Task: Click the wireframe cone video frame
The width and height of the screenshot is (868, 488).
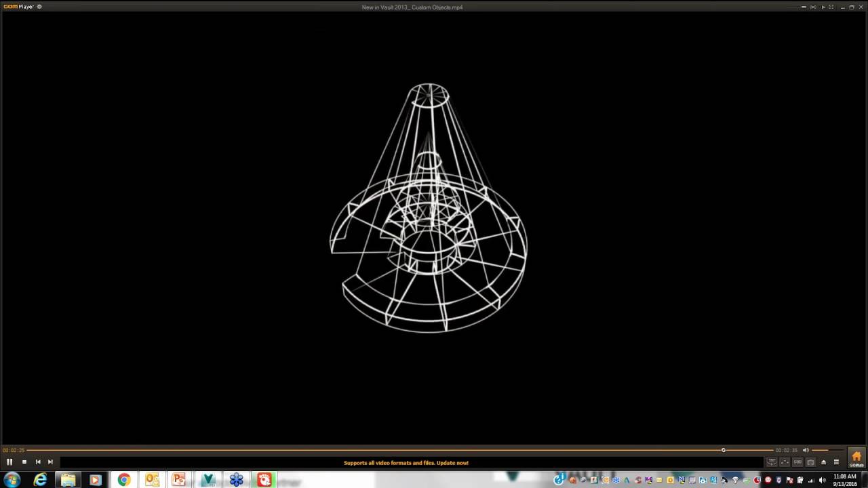Action: pyautogui.click(x=429, y=208)
